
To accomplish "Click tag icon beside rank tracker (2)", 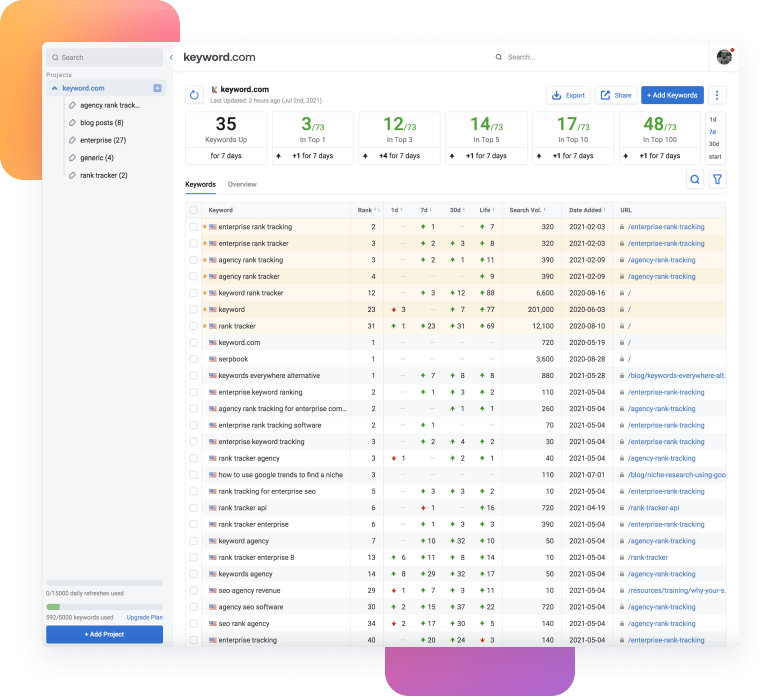I will (x=72, y=175).
